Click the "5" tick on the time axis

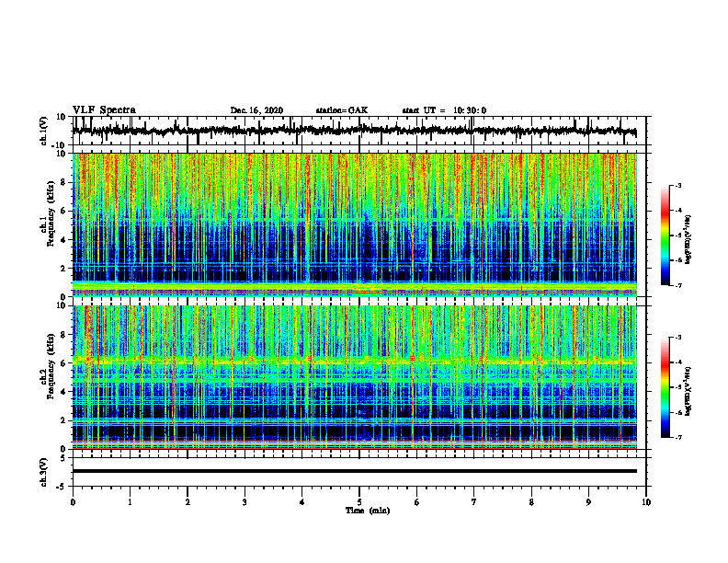[x=359, y=502]
